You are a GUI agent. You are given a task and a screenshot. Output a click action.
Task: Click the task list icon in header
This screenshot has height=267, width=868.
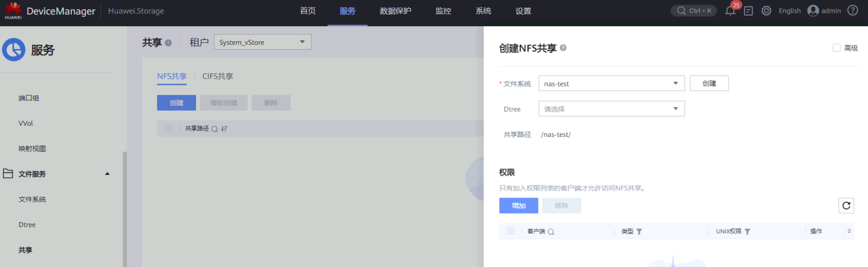pyautogui.click(x=748, y=11)
